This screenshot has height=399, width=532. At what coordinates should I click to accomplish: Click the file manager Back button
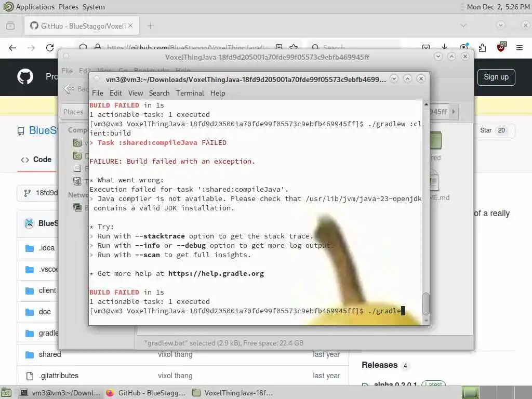click(x=75, y=89)
